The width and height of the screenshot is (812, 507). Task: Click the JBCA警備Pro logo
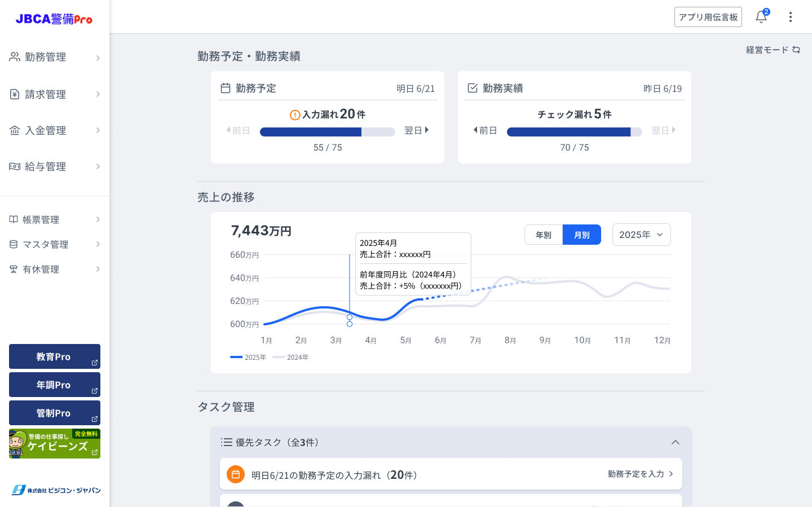(54, 19)
